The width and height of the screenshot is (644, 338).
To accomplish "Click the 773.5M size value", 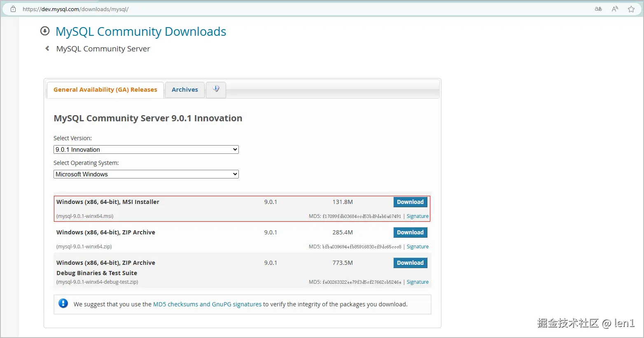I will [343, 263].
